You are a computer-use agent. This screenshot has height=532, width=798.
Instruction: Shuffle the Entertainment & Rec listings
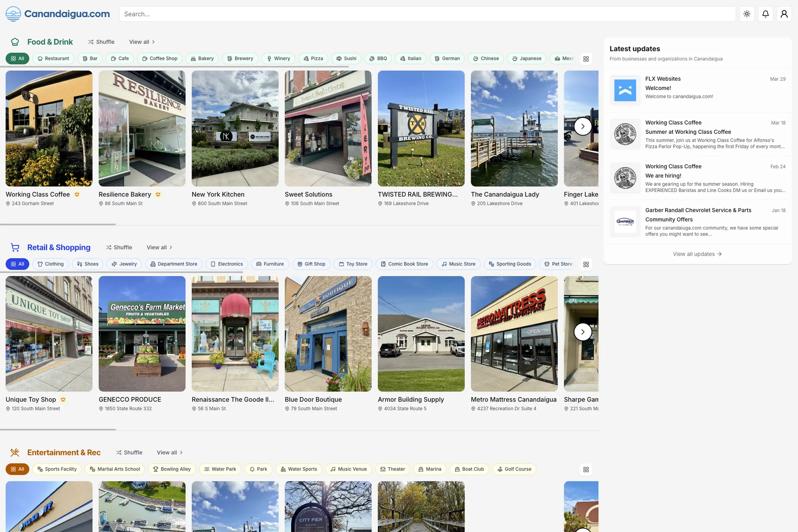(129, 452)
